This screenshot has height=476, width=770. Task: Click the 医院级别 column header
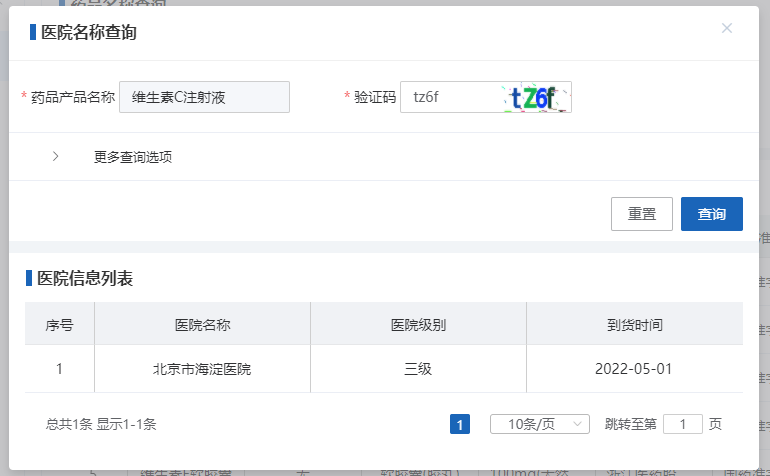pos(418,325)
